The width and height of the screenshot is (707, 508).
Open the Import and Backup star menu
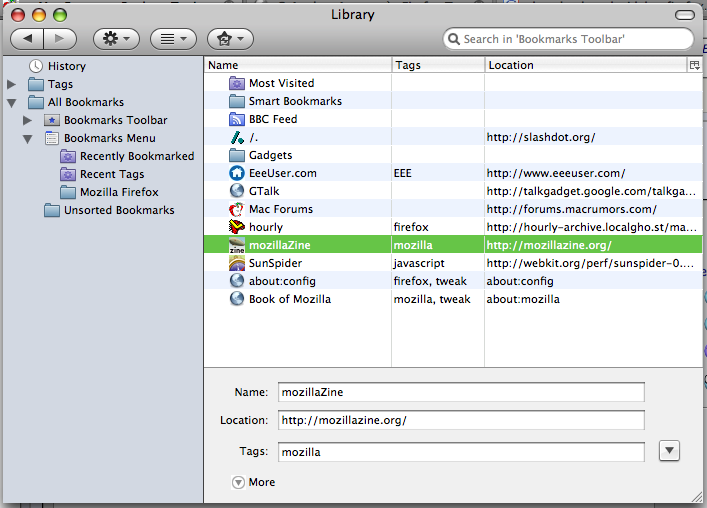[230, 39]
